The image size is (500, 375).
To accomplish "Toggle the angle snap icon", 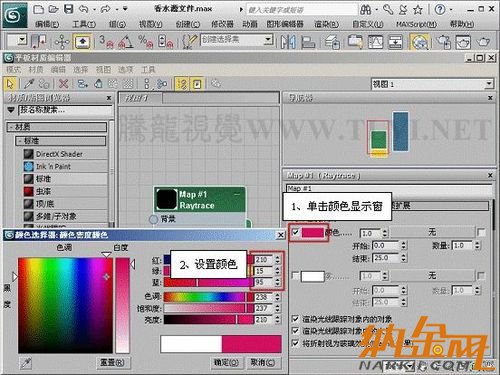I will (126, 42).
